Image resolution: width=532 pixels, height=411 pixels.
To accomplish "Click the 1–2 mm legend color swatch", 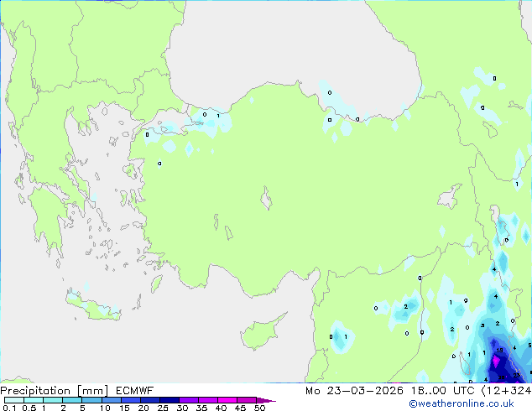I will coord(53,400).
